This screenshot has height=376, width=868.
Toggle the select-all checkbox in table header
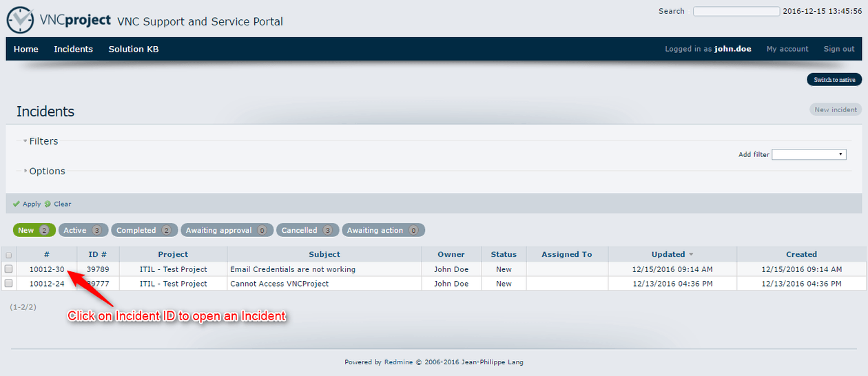9,255
